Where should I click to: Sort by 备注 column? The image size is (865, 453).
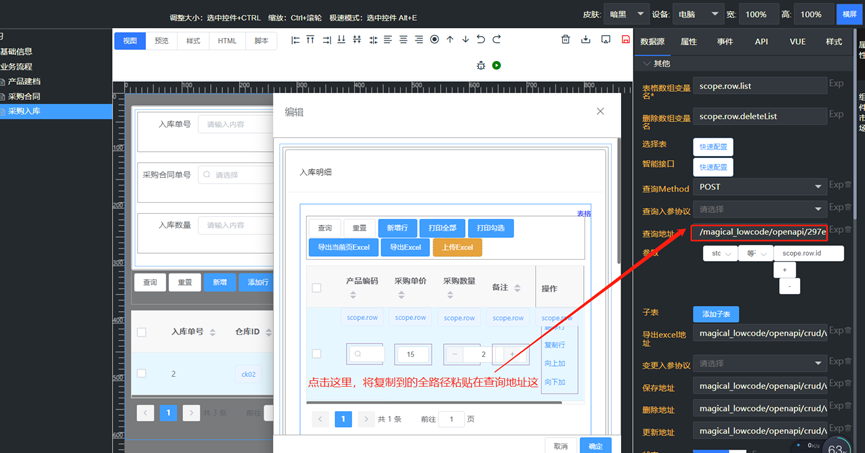tap(517, 287)
